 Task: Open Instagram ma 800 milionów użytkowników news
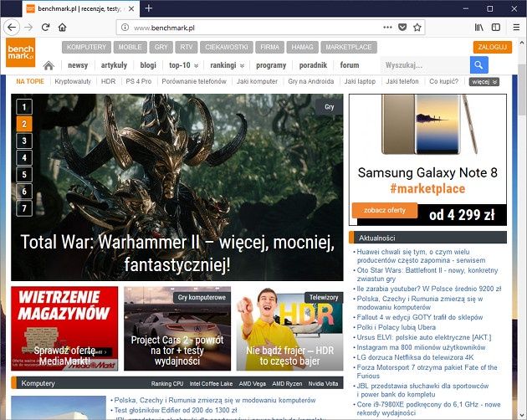pyautogui.click(x=421, y=347)
